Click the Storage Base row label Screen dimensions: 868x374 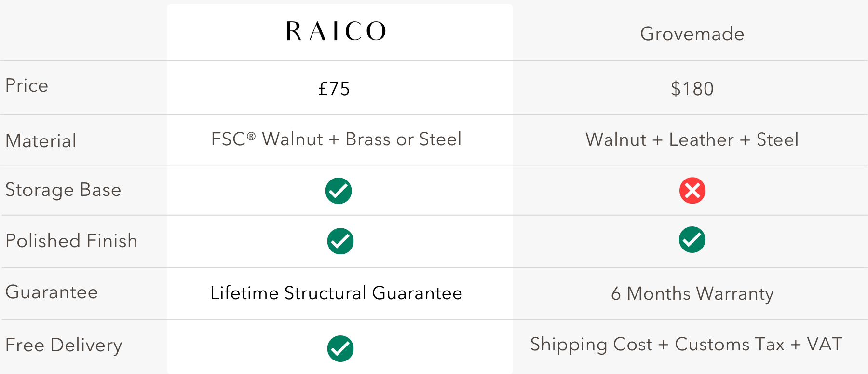pyautogui.click(x=63, y=190)
